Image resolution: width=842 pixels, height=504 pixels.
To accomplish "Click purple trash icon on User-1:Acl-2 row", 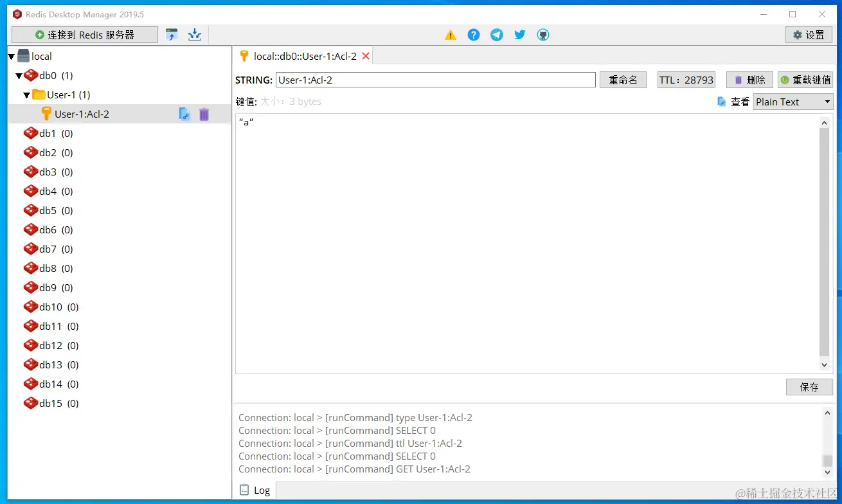I will click(x=204, y=114).
